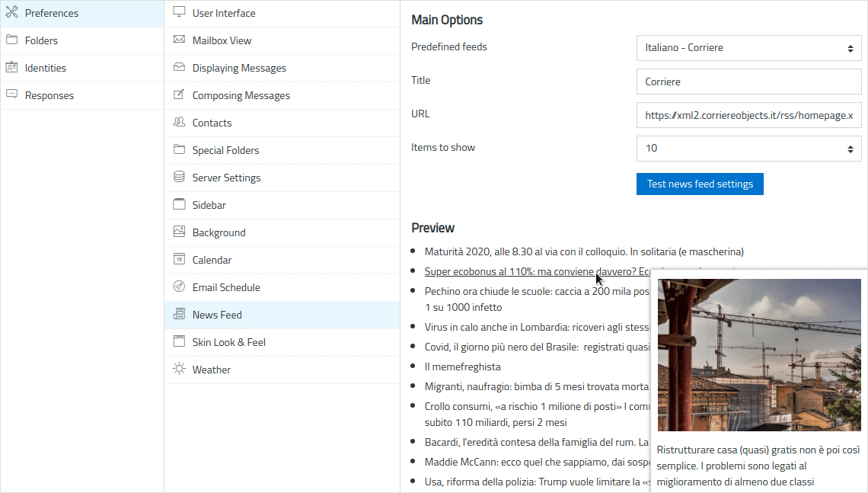Viewport: 868px width, 493px height.
Task: Open the Predefined feeds dropdown
Action: click(x=749, y=48)
